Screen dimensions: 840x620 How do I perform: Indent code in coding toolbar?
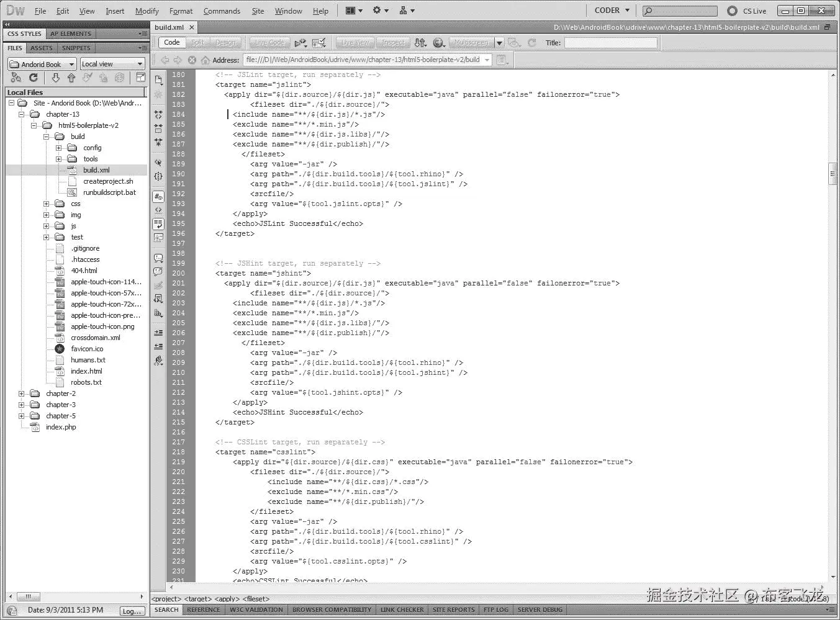click(x=158, y=333)
